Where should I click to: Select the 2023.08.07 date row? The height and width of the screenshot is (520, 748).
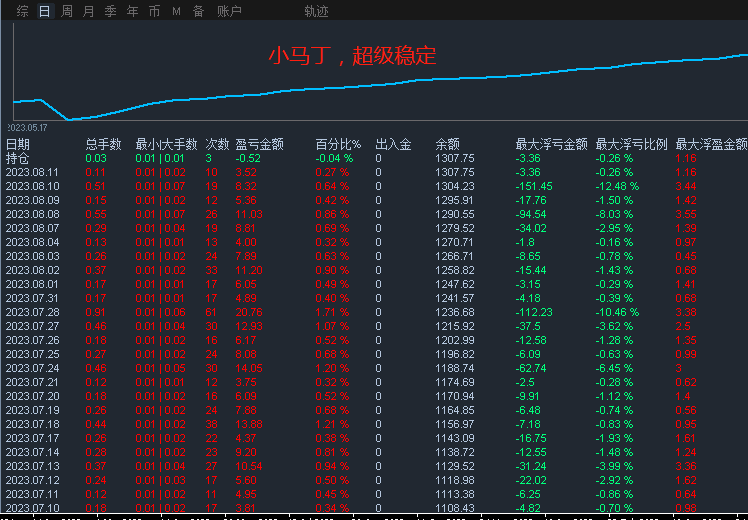tap(374, 228)
